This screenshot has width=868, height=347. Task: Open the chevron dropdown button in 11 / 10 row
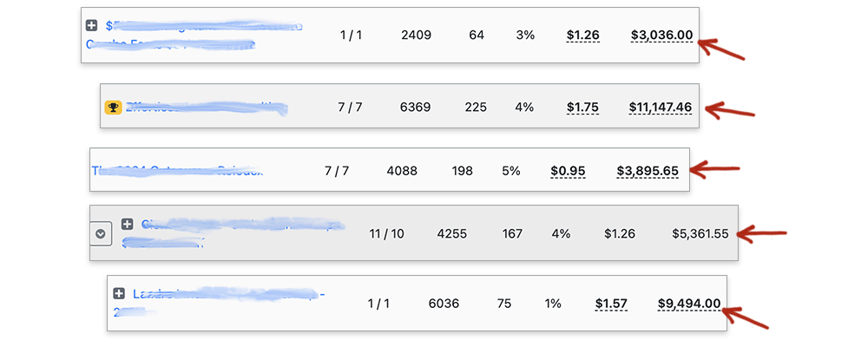point(101,233)
